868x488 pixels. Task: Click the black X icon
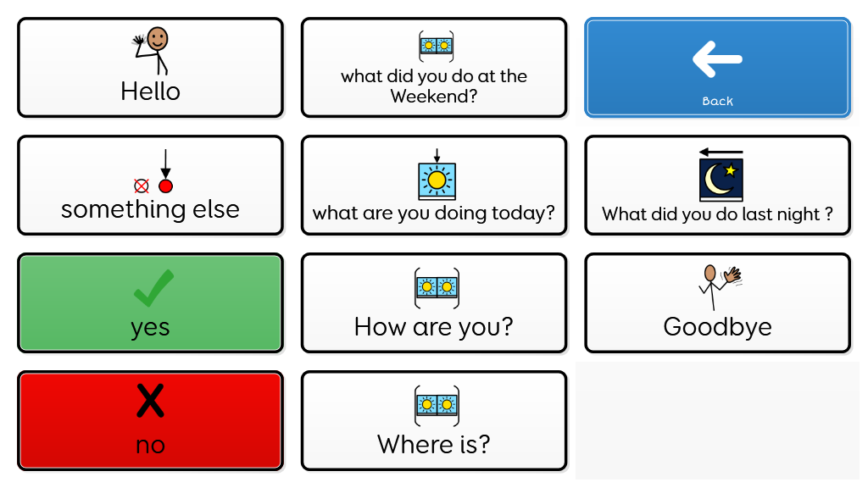click(x=150, y=400)
